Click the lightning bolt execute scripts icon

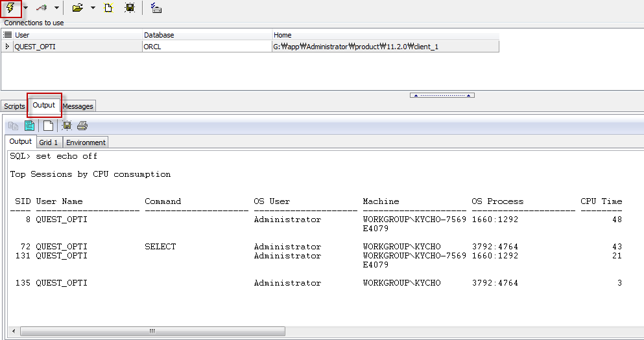pyautogui.click(x=10, y=8)
